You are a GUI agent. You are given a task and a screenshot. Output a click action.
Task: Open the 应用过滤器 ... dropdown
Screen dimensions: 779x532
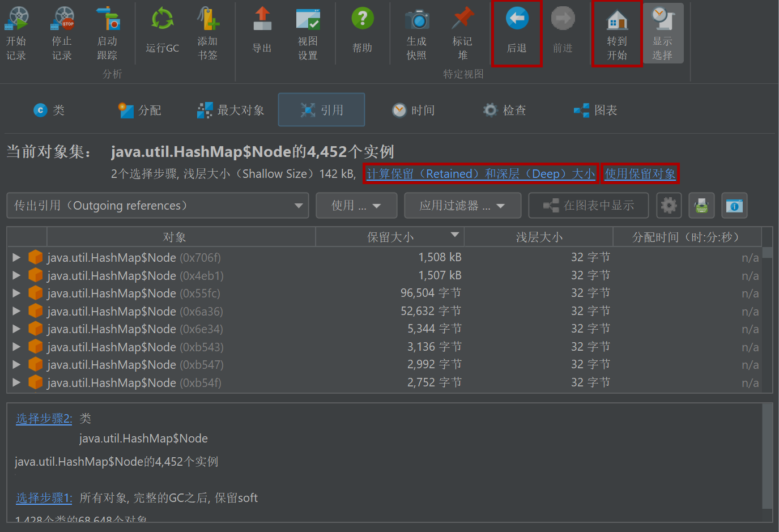pos(462,205)
